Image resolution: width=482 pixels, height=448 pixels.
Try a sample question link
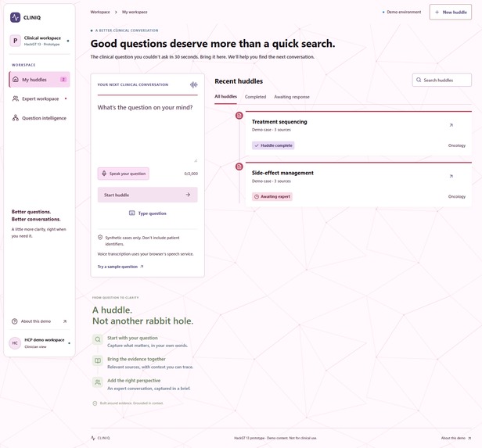(120, 267)
